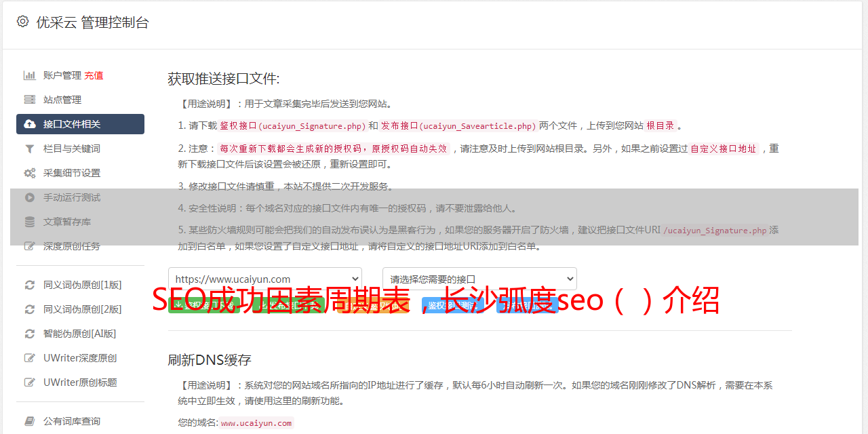Image resolution: width=868 pixels, height=434 pixels.
Task: Click the refresh icon beside 智能伪原创[AI版]
Action: click(x=30, y=334)
